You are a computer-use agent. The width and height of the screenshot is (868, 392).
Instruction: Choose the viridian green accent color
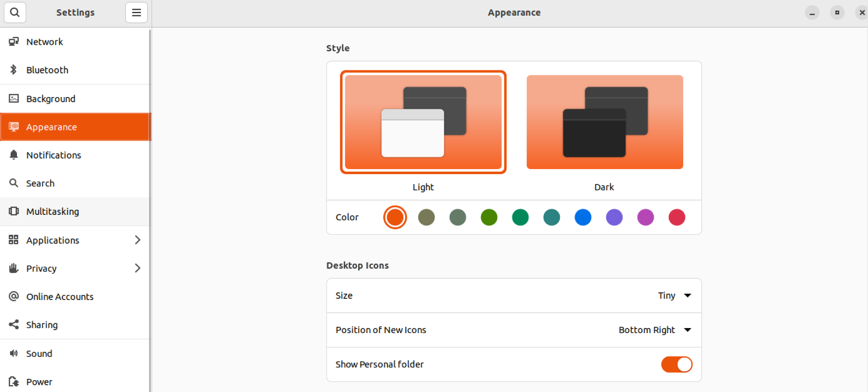[x=520, y=217]
